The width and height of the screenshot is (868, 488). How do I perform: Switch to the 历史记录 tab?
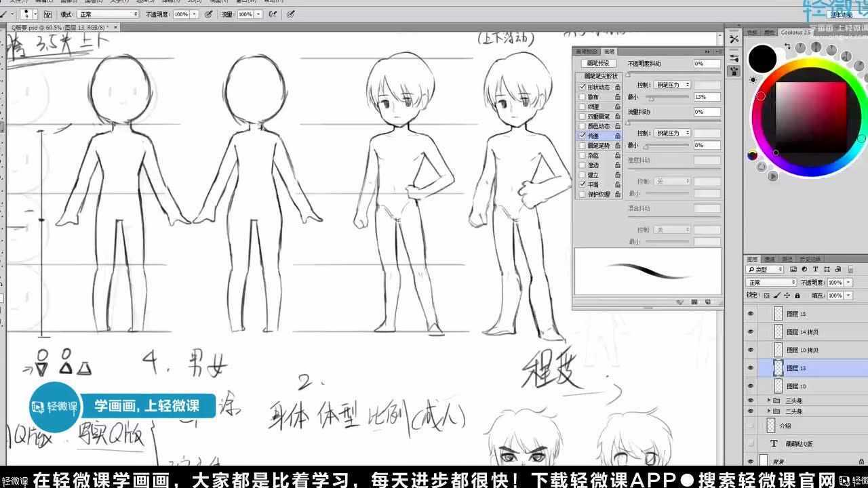810,259
